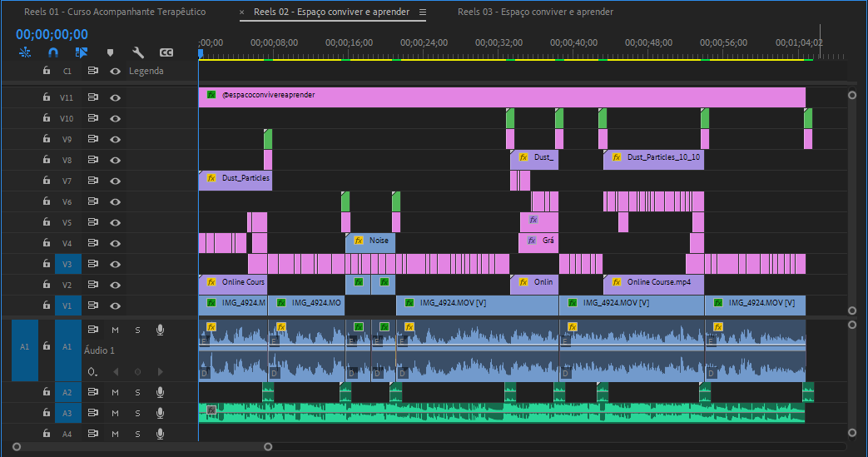
Task: Hide track V7 with eye icon
Action: tap(115, 181)
